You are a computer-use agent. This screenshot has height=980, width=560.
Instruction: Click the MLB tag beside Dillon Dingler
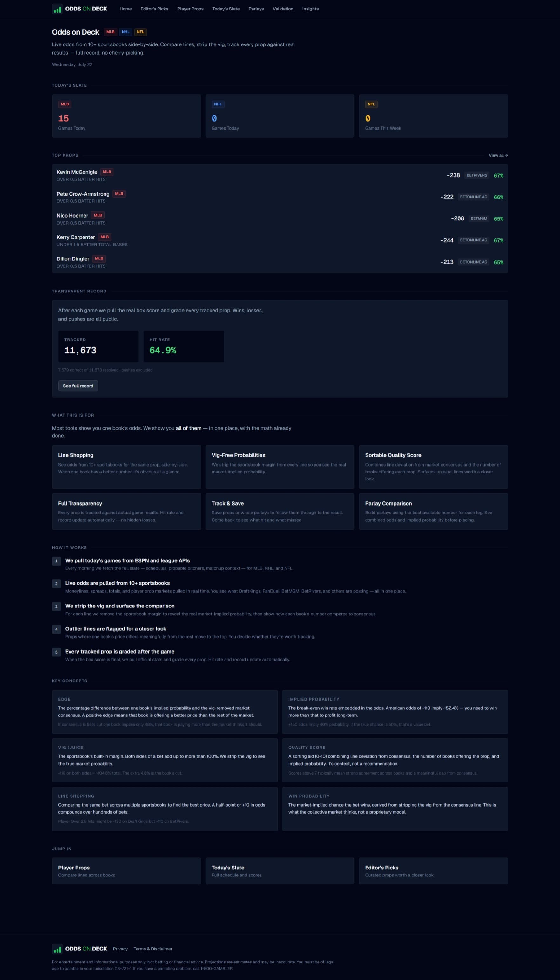pyautogui.click(x=99, y=258)
